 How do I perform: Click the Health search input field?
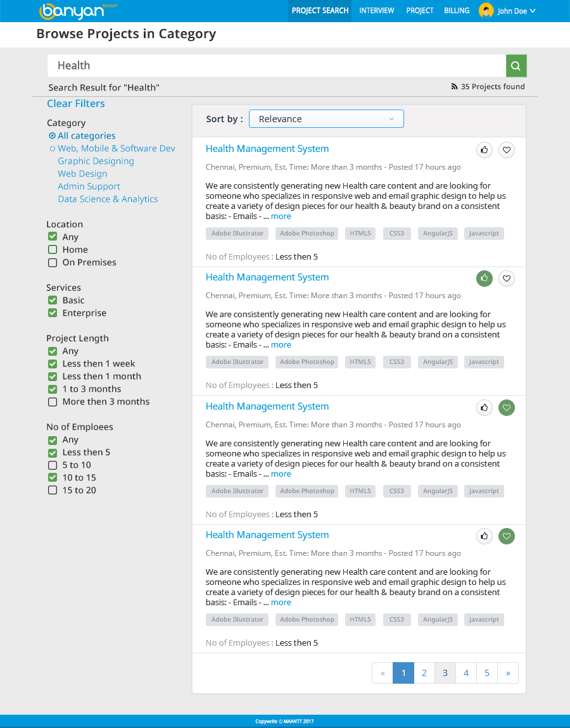point(276,66)
